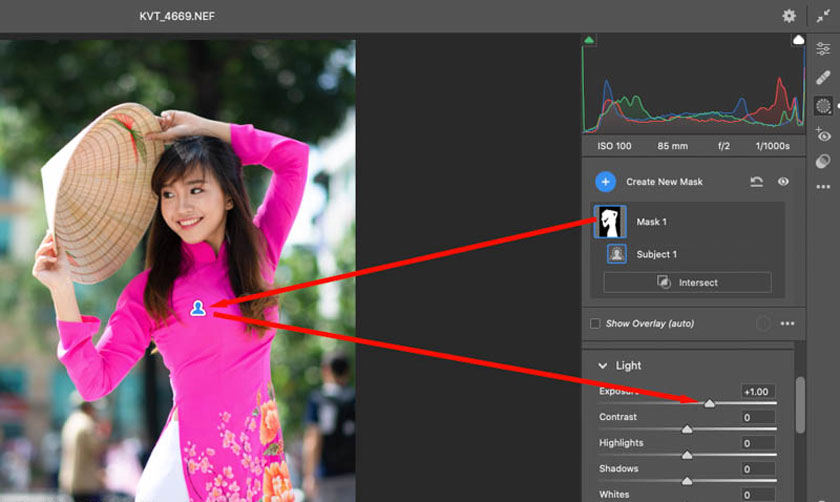This screenshot has height=502, width=840.
Task: Click the mask reset arrow icon
Action: pyautogui.click(x=758, y=182)
